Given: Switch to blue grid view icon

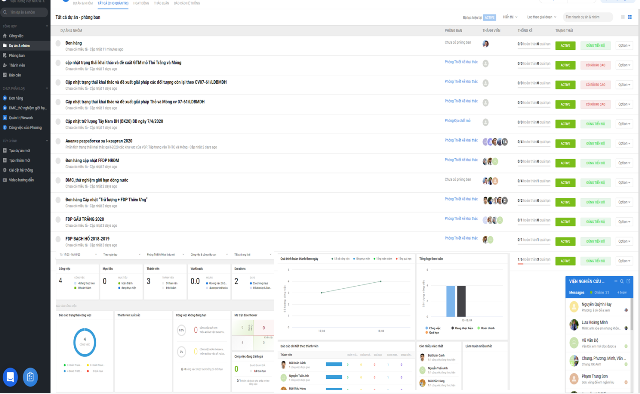Looking at the screenshot, I should coord(630,17).
